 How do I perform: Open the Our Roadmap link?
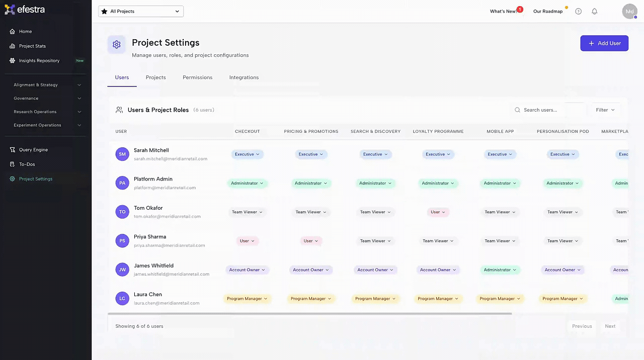pyautogui.click(x=548, y=11)
